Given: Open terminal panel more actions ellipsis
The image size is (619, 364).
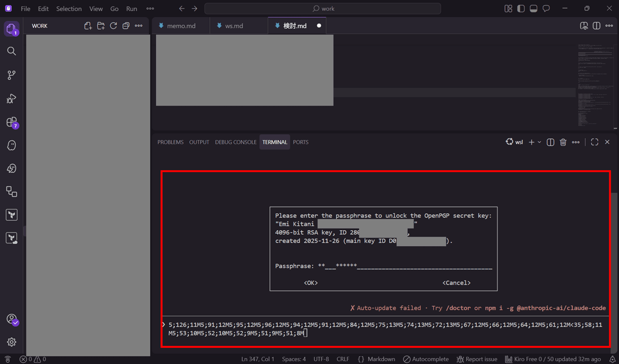Looking at the screenshot, I should pos(575,142).
